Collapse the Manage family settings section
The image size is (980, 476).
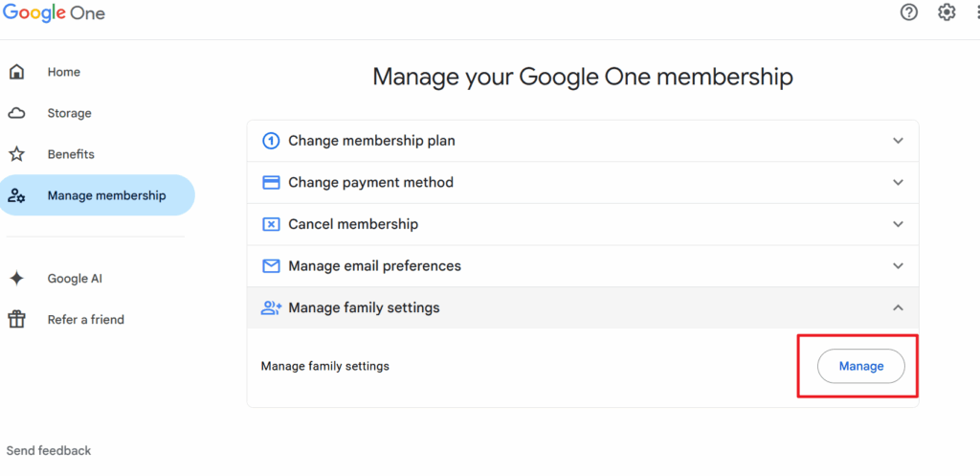click(x=898, y=307)
